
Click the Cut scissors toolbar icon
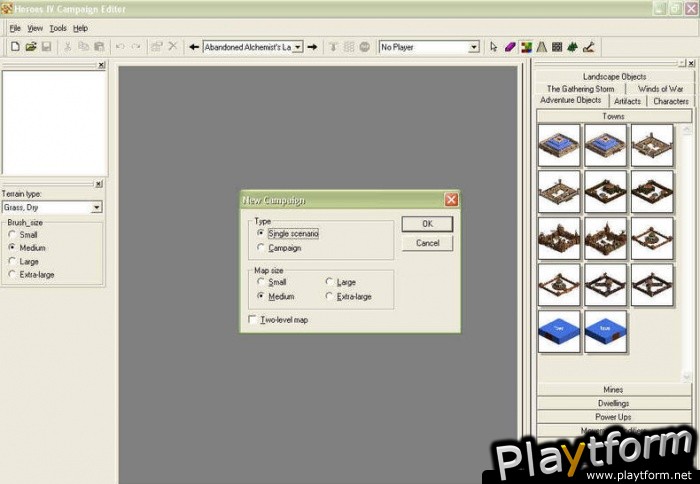pyautogui.click(x=67, y=46)
